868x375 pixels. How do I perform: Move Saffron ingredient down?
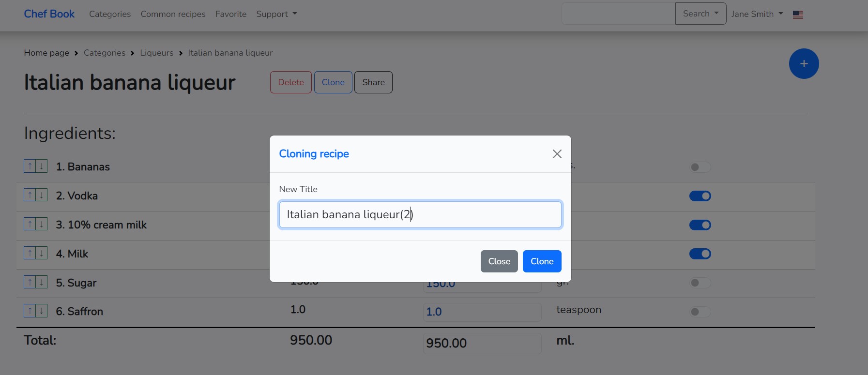point(42,311)
